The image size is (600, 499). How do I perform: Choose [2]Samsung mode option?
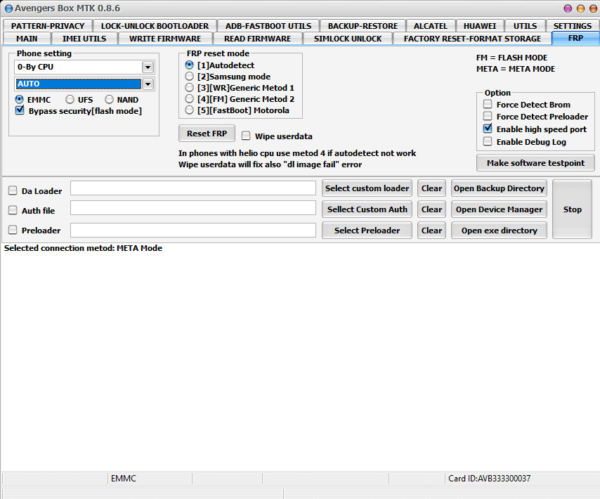click(x=189, y=77)
